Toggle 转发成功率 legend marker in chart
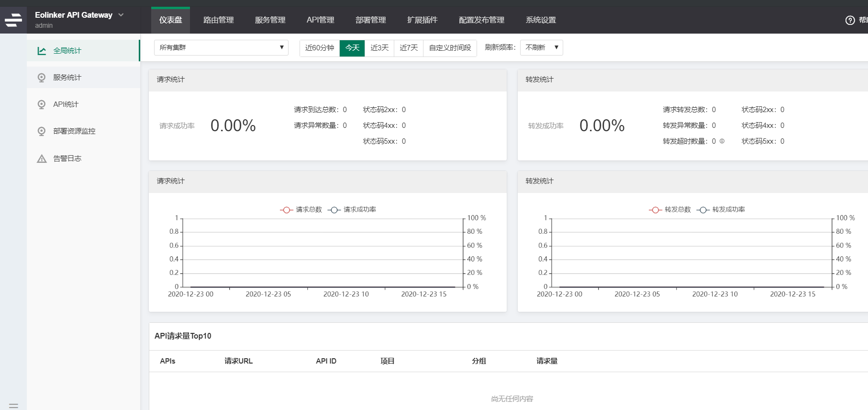The width and height of the screenshot is (868, 410). pyautogui.click(x=703, y=210)
